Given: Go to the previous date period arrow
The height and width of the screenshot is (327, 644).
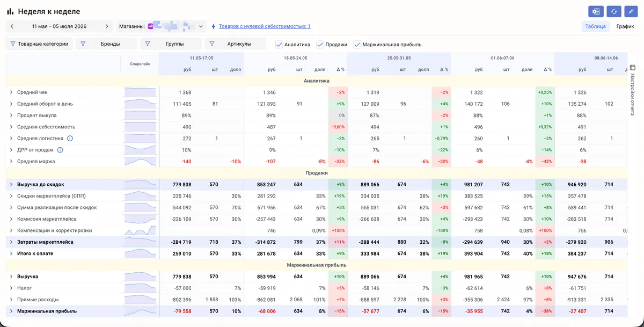Looking at the screenshot, I should coord(12,26).
